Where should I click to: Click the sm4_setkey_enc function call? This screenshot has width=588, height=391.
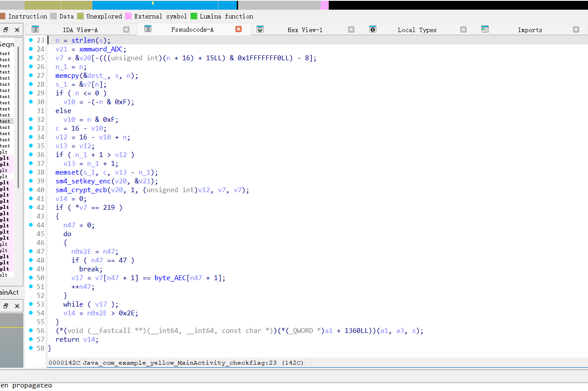click(83, 181)
